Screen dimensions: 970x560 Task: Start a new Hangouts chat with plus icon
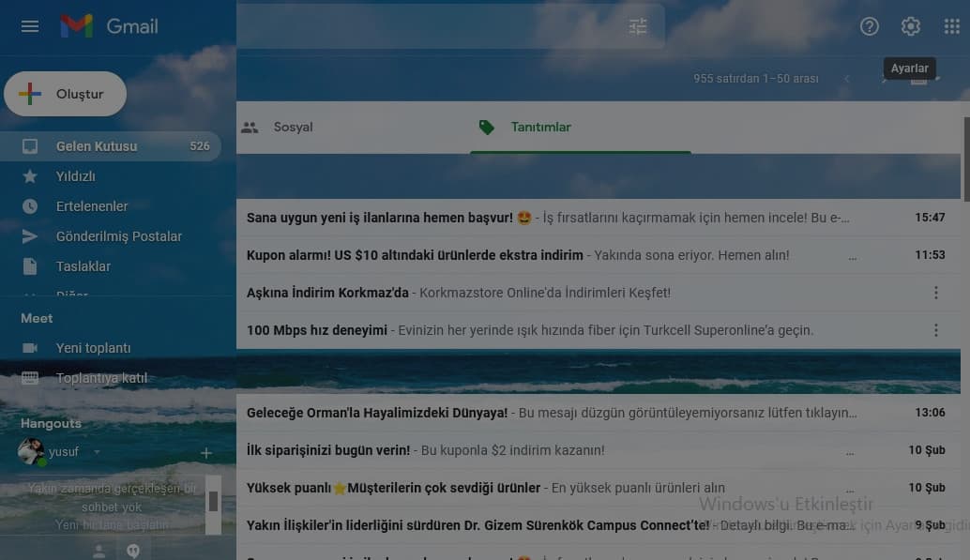point(205,453)
